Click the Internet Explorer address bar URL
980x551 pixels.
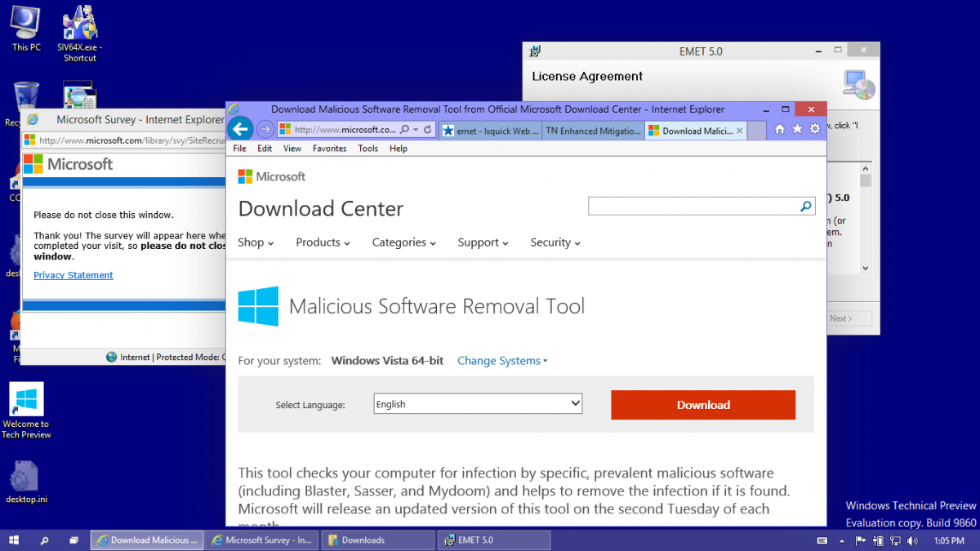click(345, 130)
